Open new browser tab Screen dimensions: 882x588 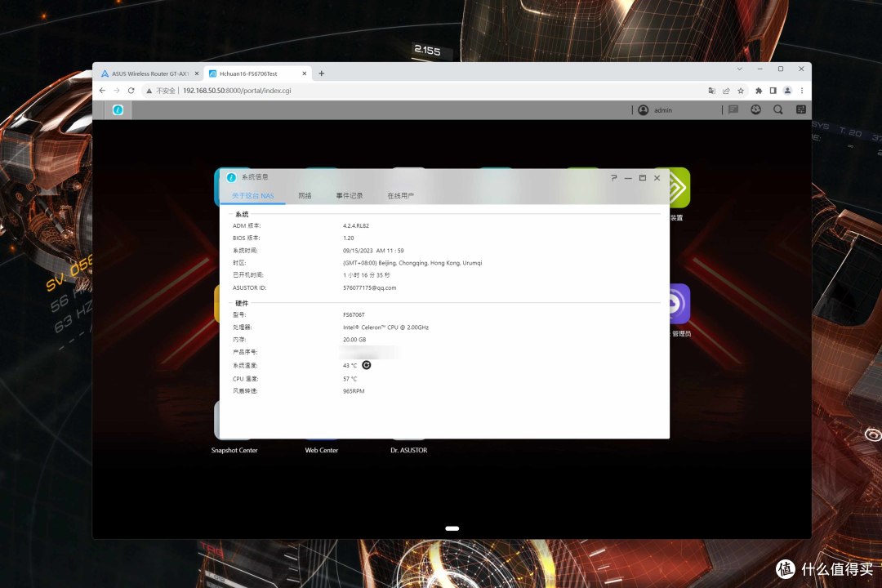click(321, 73)
